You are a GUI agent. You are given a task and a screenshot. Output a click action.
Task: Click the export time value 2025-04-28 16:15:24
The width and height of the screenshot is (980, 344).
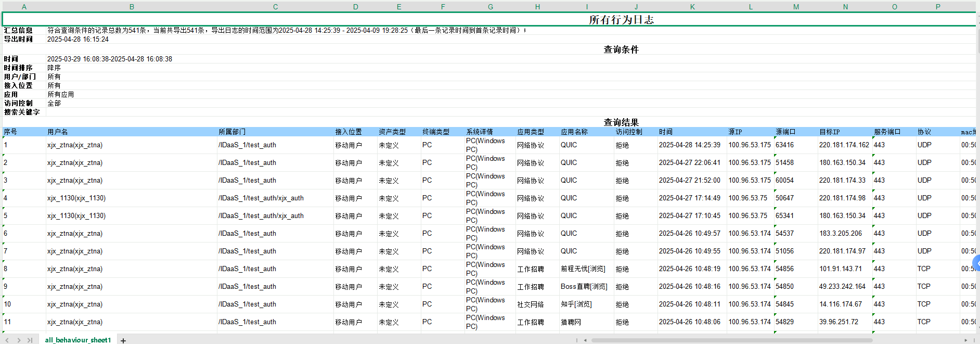pyautogui.click(x=78, y=40)
